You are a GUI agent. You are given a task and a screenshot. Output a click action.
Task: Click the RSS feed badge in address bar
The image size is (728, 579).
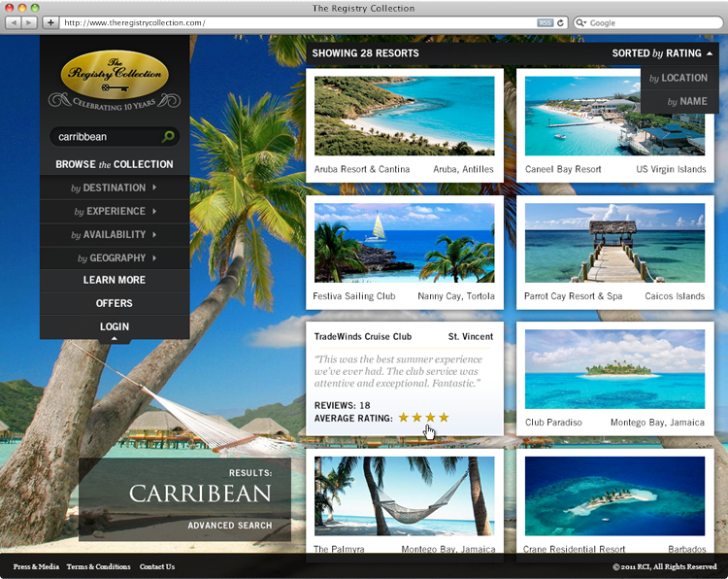[x=546, y=22]
